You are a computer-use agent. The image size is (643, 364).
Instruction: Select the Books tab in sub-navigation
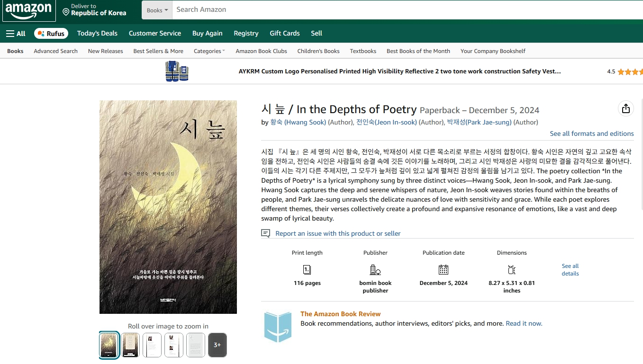(x=15, y=51)
